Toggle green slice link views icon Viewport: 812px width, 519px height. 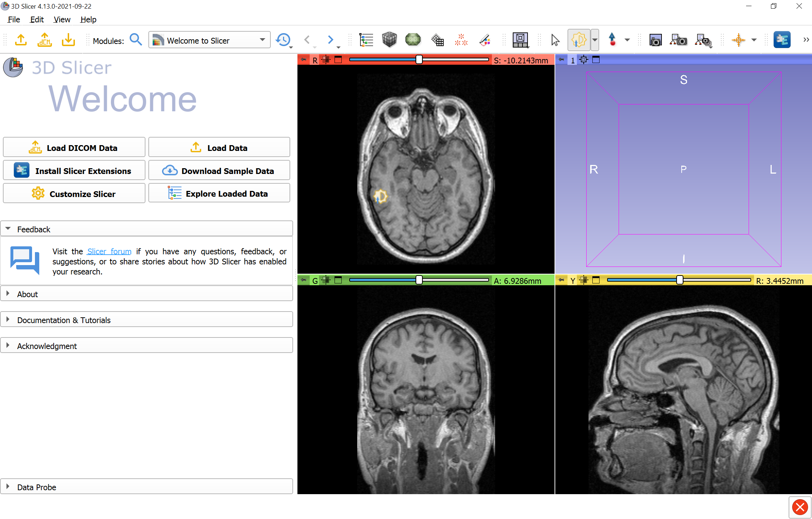326,280
